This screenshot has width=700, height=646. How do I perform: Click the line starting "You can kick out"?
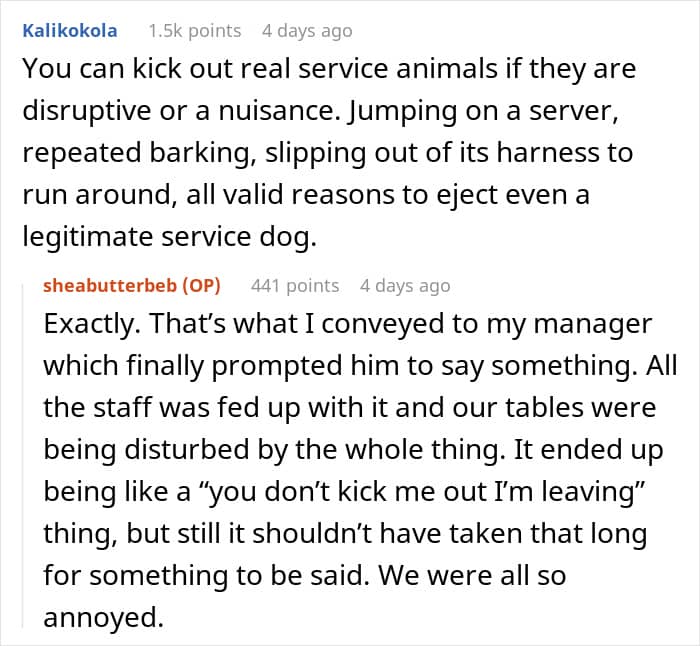tap(329, 69)
